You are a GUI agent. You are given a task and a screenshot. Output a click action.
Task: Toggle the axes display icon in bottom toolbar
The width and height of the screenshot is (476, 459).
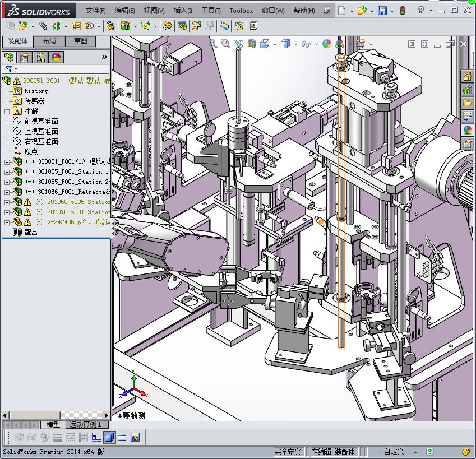[x=96, y=437]
